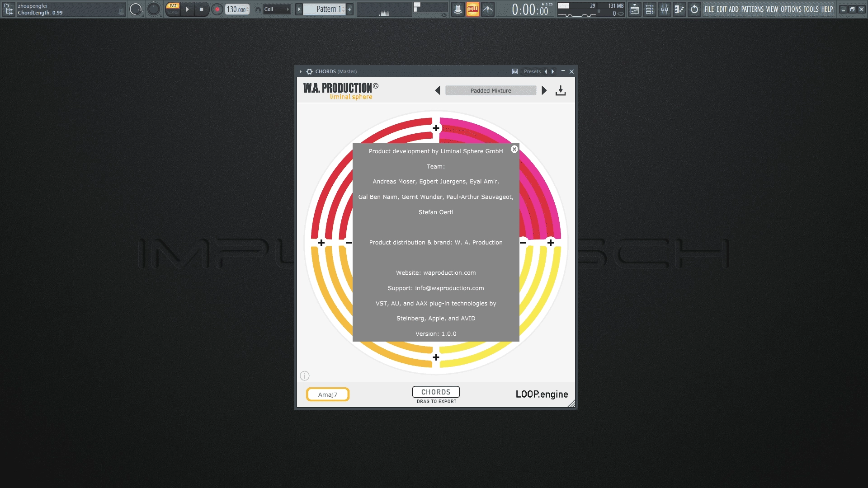Click the Stefan Oertl credit line

click(436, 212)
